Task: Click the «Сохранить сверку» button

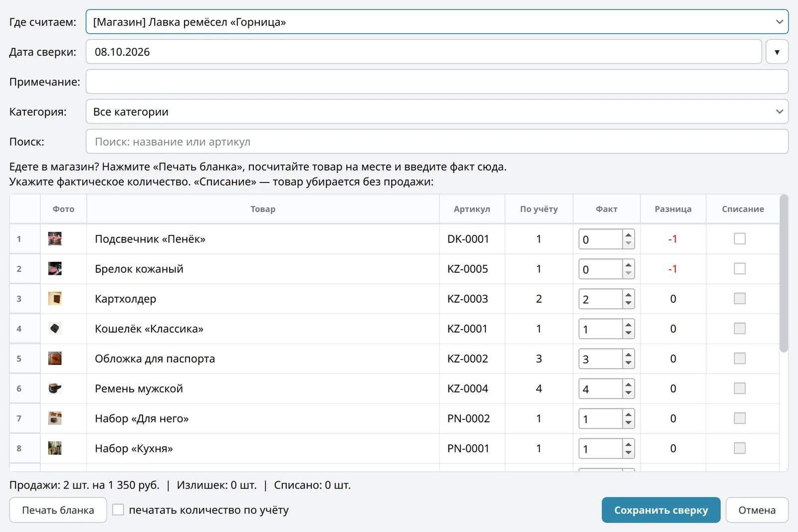Action: pyautogui.click(x=661, y=510)
